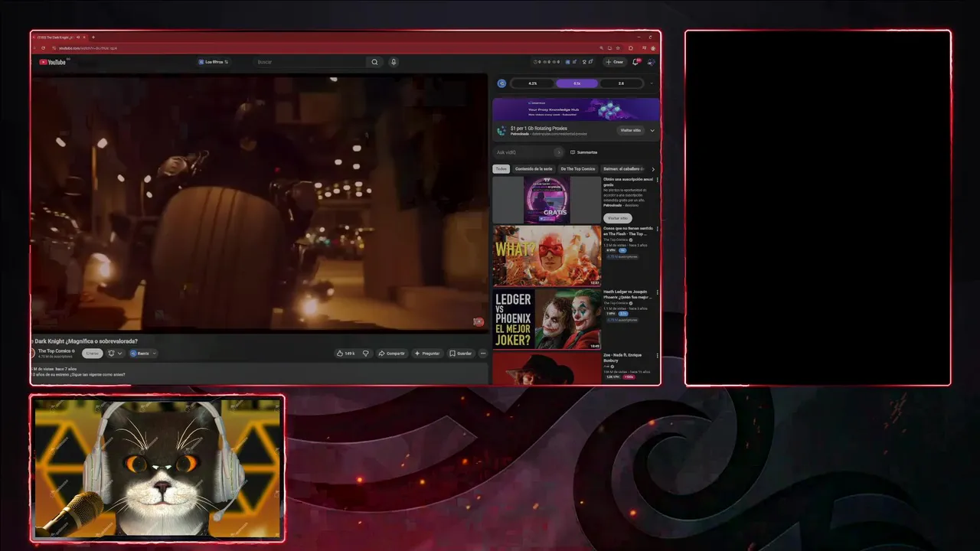Open The Flash WHAT? video thumbnail
The width and height of the screenshot is (980, 551).
click(547, 256)
